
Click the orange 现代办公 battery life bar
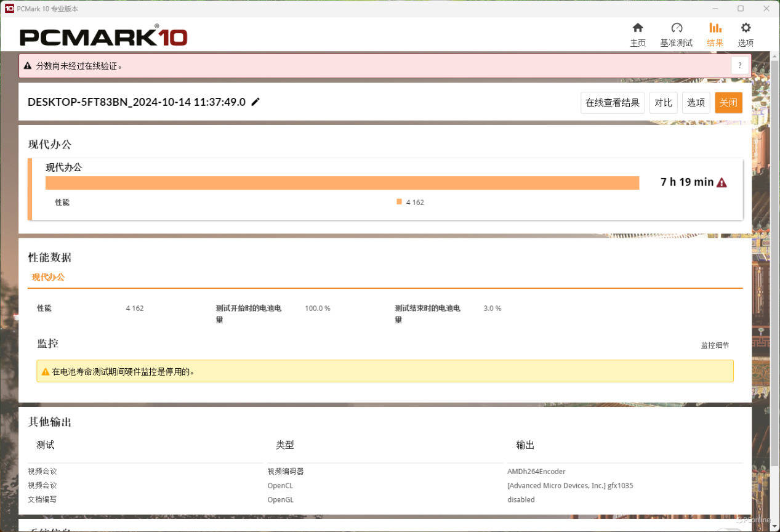point(342,183)
